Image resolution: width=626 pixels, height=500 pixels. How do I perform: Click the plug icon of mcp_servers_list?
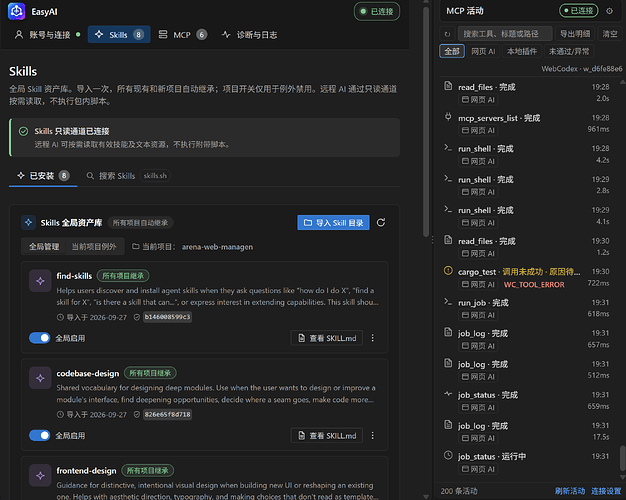448,117
